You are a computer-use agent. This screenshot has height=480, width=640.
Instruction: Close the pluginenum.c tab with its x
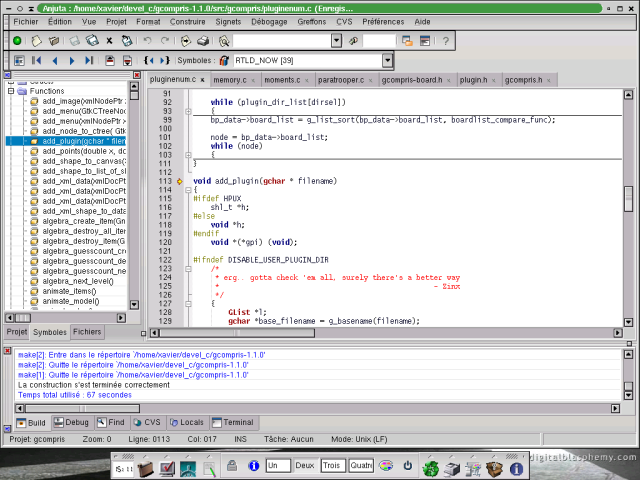[x=202, y=79]
